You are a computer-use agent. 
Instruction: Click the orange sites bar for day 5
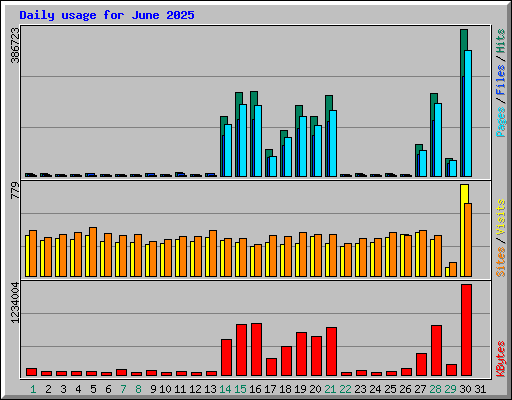pos(93,252)
